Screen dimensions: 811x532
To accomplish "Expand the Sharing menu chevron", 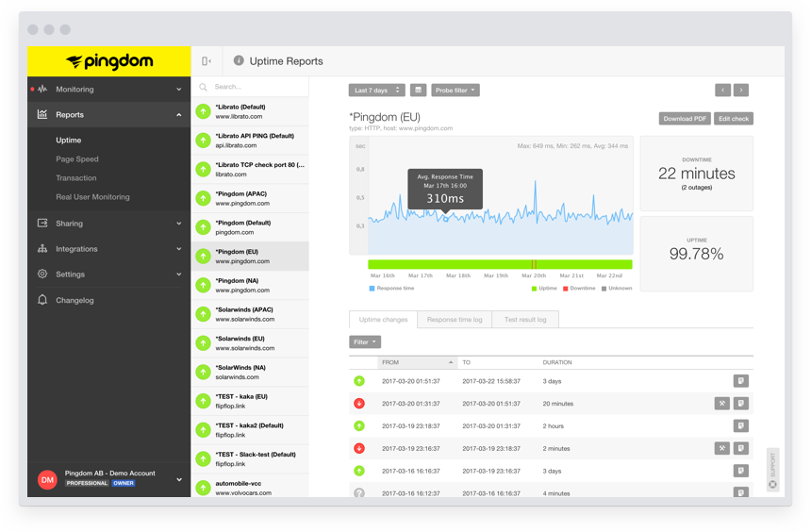I will coord(179,223).
